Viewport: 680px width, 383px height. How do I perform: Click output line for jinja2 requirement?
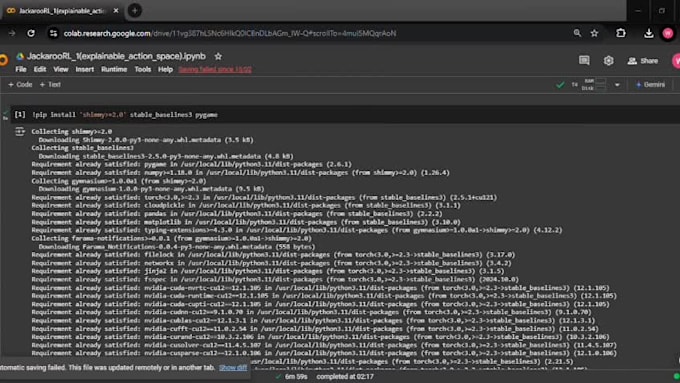(x=268, y=271)
